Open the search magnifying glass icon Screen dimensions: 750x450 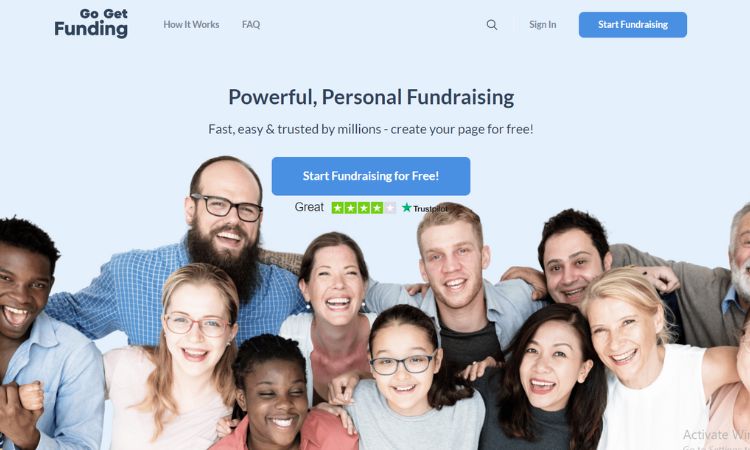(492, 25)
